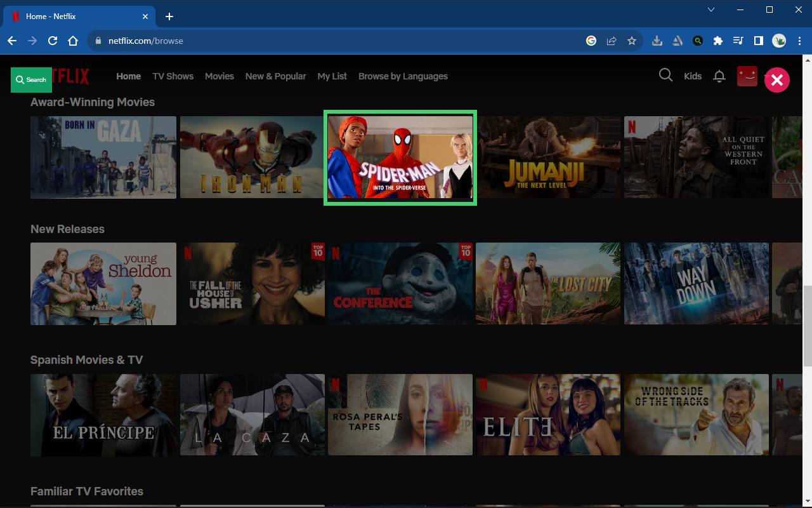The height and width of the screenshot is (508, 812).
Task: Open the Born in Gaza thumbnail
Action: click(103, 157)
